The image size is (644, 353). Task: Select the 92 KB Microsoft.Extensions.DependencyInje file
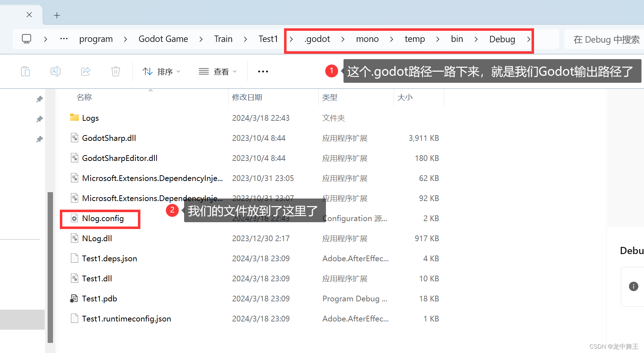[152, 198]
